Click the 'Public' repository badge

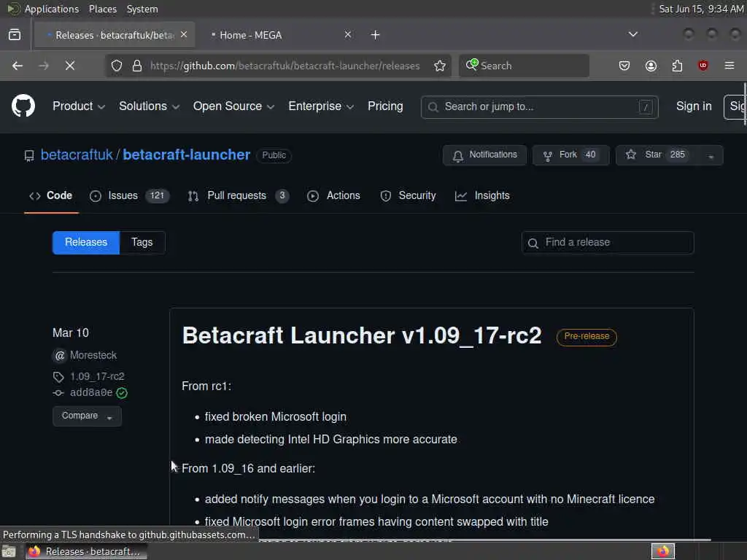[274, 155]
